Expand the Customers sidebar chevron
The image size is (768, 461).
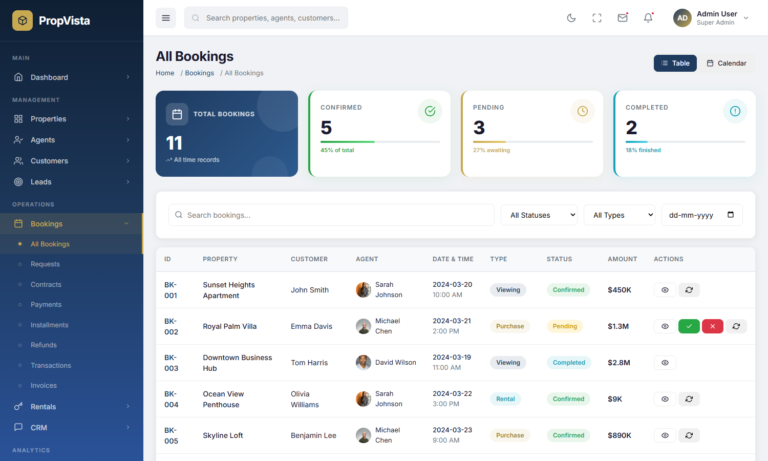(128, 161)
